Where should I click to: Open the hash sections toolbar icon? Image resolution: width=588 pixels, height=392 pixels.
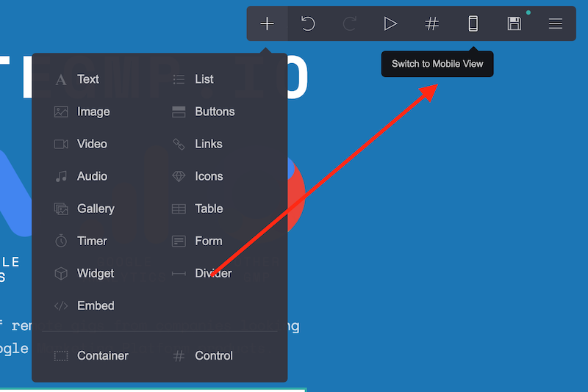tap(431, 23)
